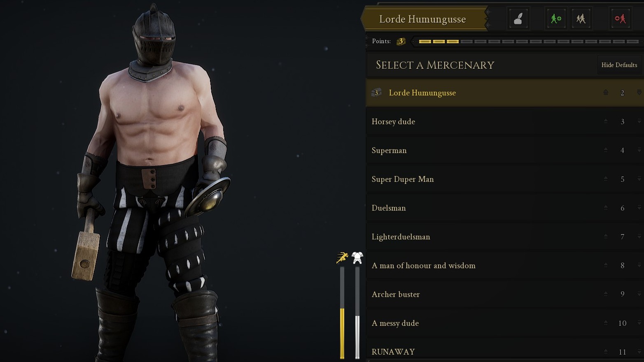Move Lighterduelsman up with its arrow
This screenshot has height=362, width=644.
tap(606, 236)
